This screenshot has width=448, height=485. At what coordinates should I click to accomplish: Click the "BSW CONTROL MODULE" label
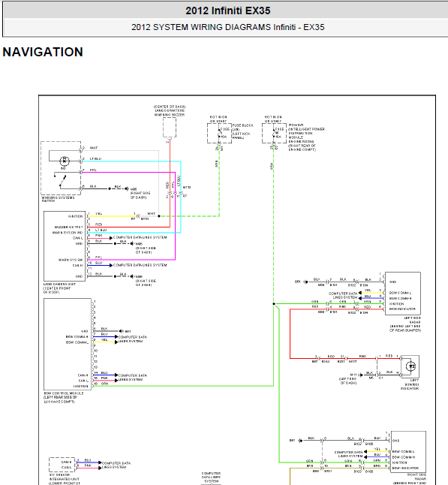64,393
